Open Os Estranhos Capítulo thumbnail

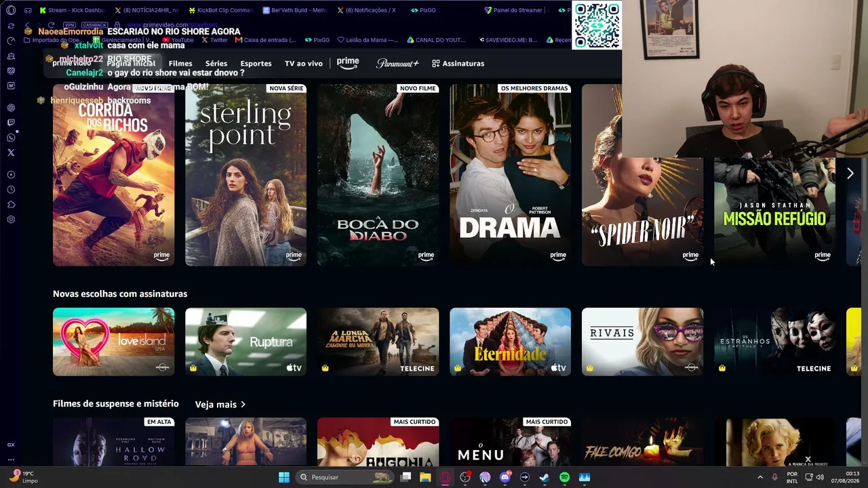[774, 342]
